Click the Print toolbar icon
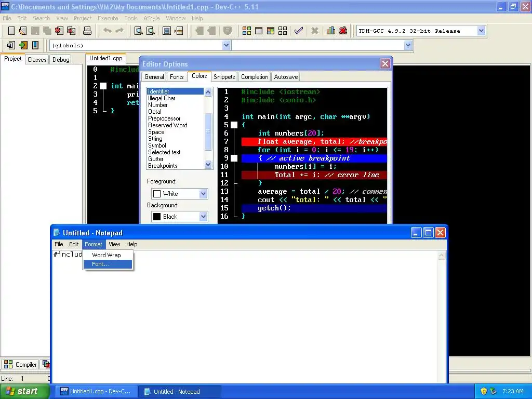 pos(87,31)
